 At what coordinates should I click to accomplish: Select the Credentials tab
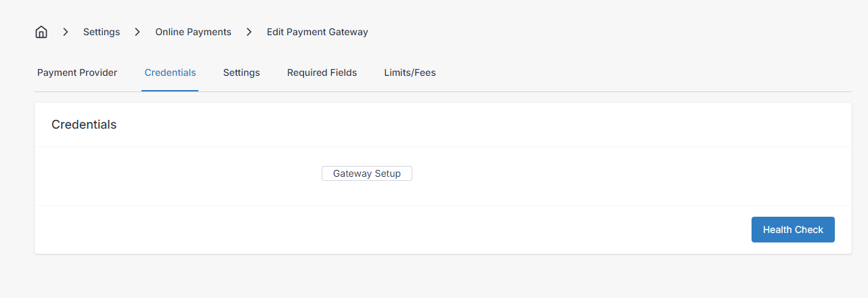(170, 72)
